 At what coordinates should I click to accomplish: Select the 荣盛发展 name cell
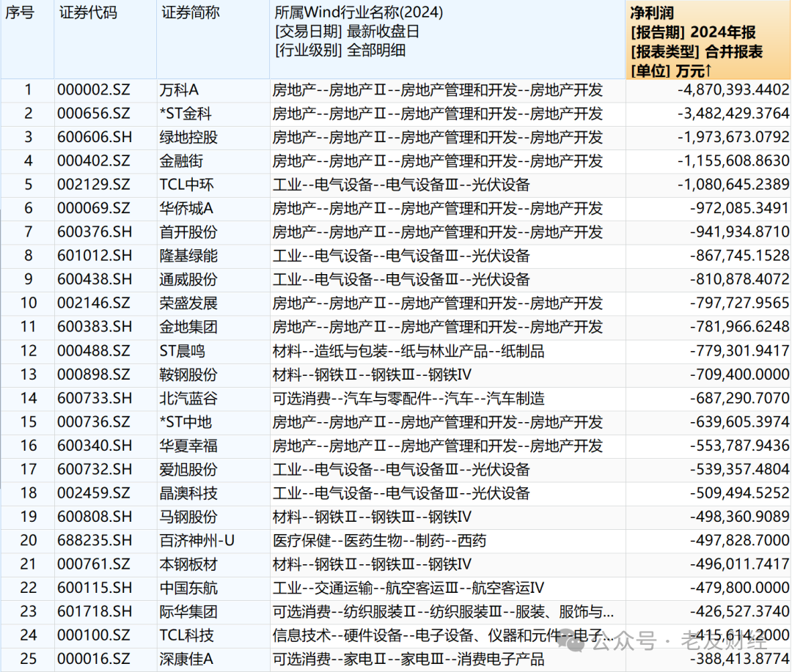pyautogui.click(x=213, y=304)
